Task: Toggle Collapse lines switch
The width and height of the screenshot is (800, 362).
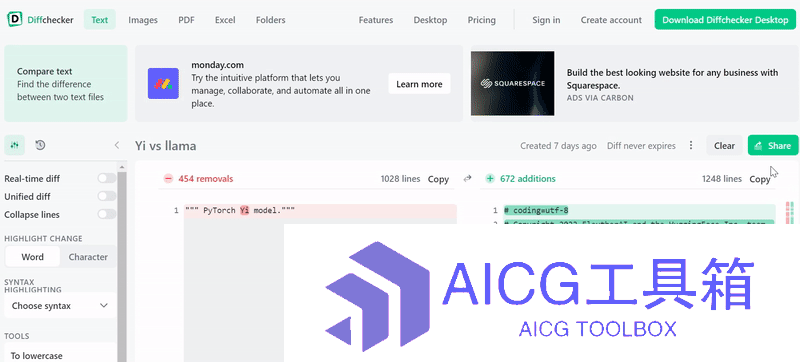Action: [107, 214]
